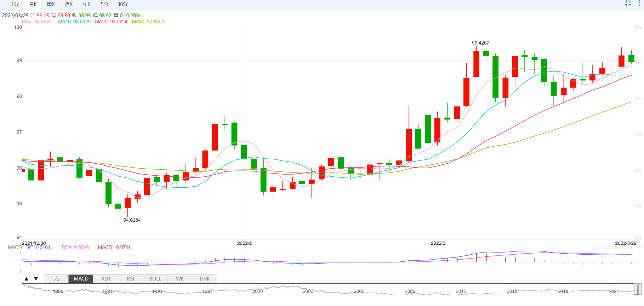
Task: Click the DIF: 0.5161 value label
Action: click(x=38, y=247)
